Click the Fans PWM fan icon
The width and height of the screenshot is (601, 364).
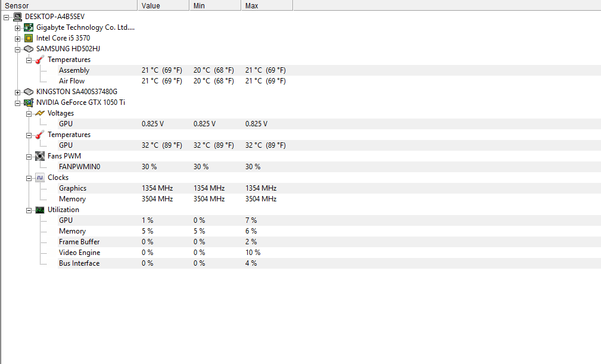pyautogui.click(x=40, y=156)
